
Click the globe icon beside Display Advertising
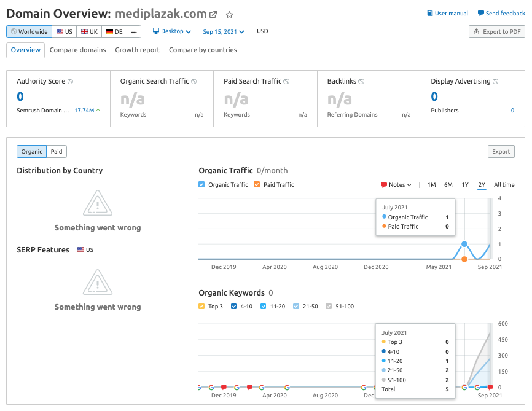click(x=496, y=81)
